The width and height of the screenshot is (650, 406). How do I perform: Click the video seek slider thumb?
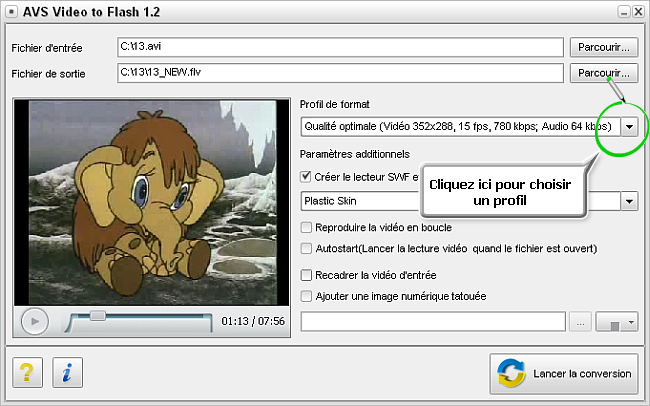pos(98,316)
